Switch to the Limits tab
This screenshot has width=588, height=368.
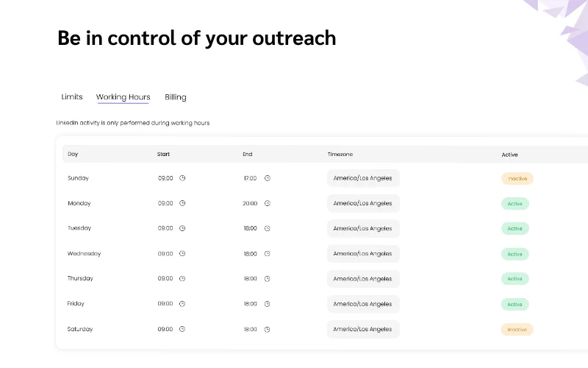tap(72, 97)
